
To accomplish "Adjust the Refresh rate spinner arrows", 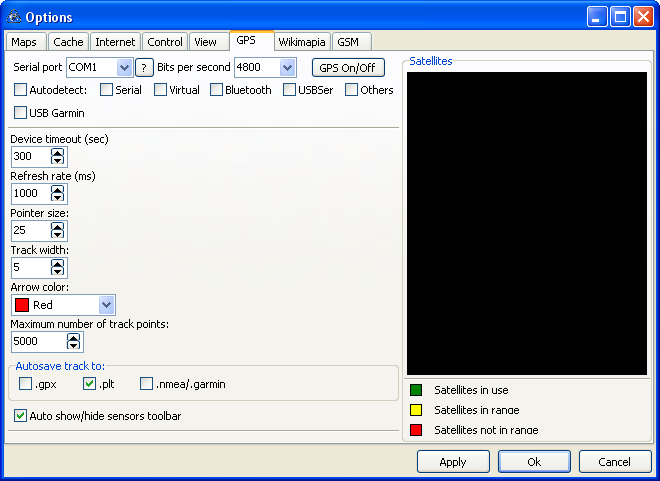I will click(57, 193).
